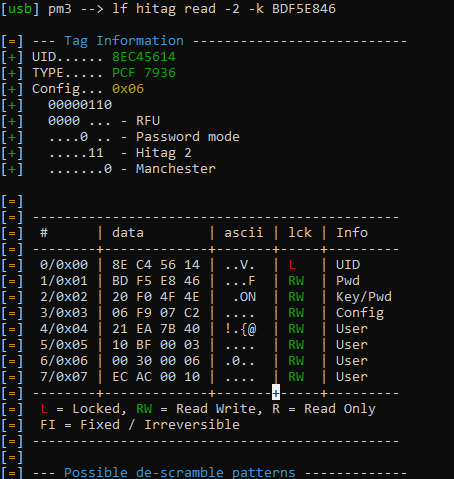Click the Config value 0x06
The image size is (454, 479).
coord(128,89)
